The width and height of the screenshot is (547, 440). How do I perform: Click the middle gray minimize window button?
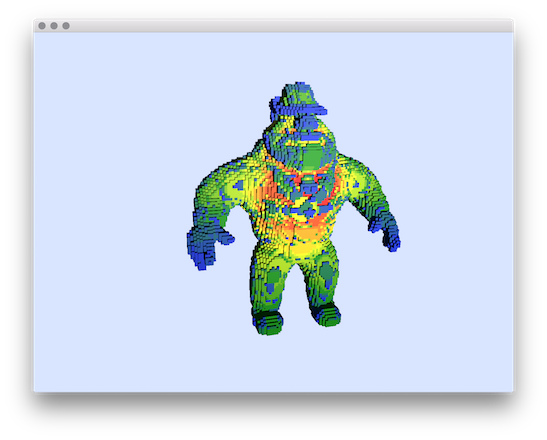[54, 26]
